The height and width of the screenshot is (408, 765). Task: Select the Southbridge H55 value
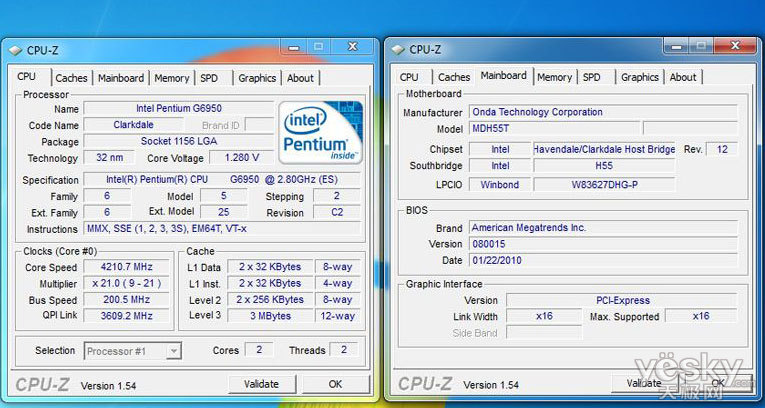[604, 166]
